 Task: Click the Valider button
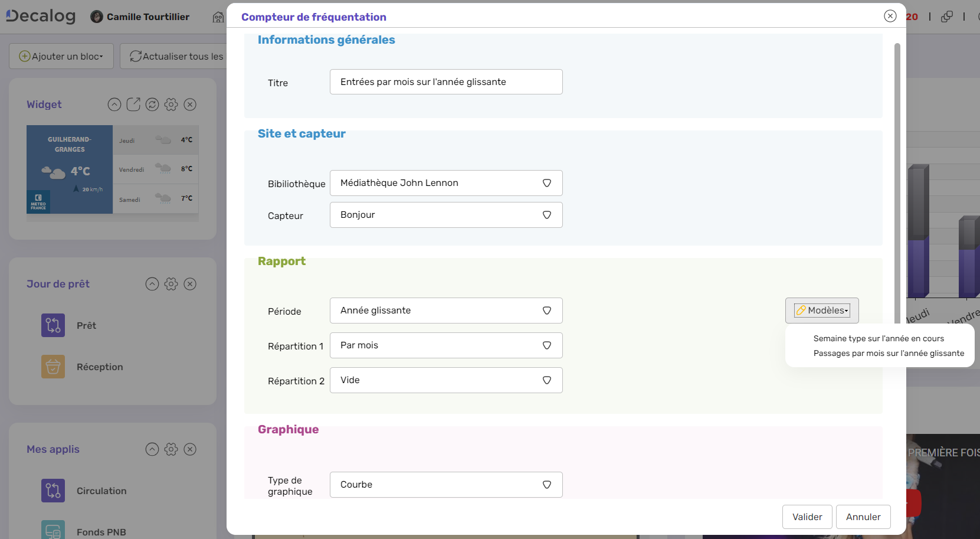pyautogui.click(x=807, y=517)
